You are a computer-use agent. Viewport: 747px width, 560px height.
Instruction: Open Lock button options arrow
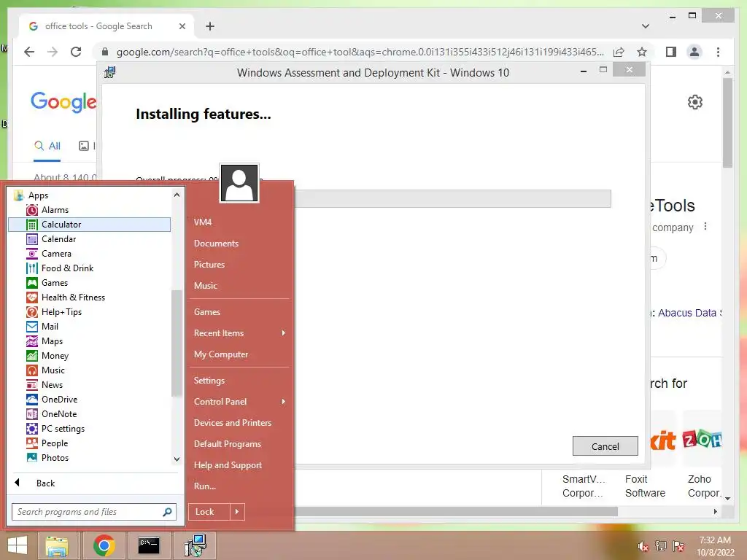pos(237,512)
